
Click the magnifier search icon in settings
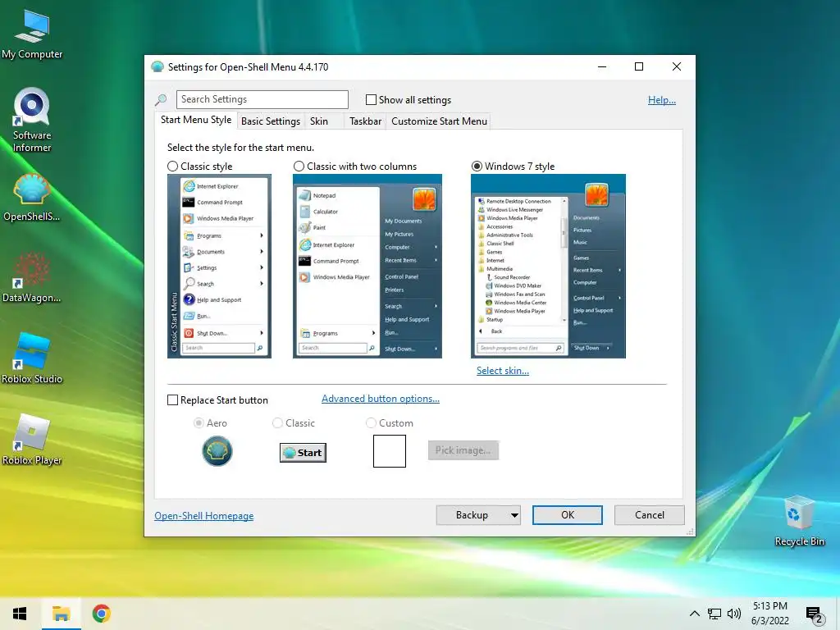tap(161, 99)
